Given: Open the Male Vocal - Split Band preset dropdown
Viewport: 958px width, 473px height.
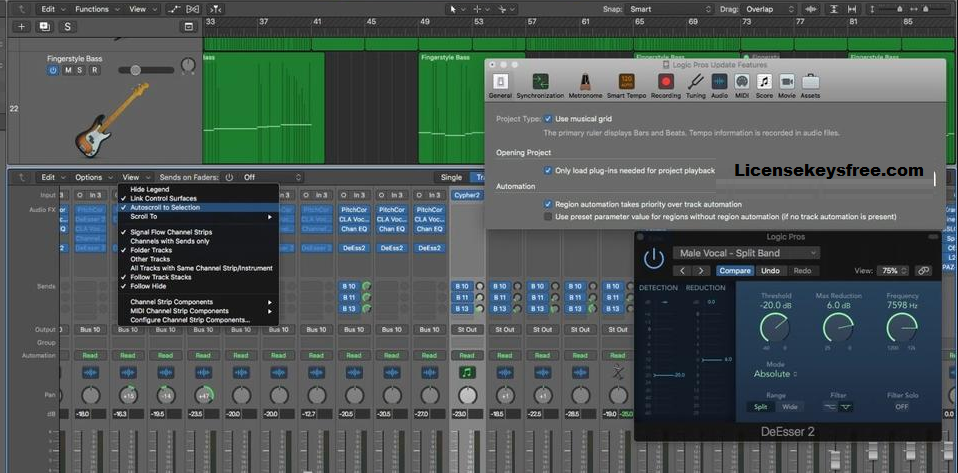Looking at the screenshot, I should (x=747, y=253).
